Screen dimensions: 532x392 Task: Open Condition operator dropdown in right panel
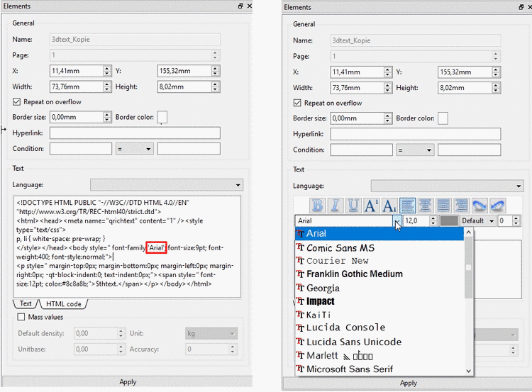point(415,150)
